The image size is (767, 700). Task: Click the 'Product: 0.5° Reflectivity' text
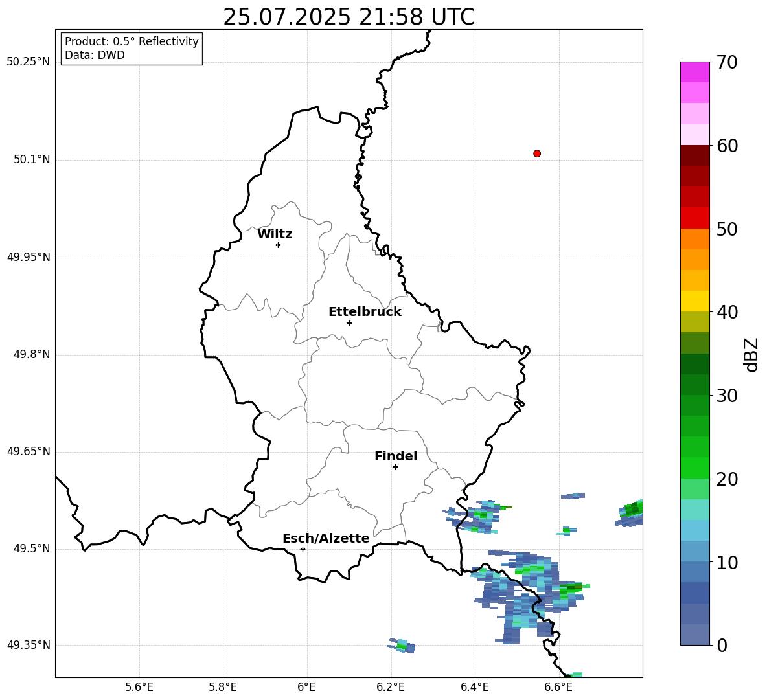click(x=132, y=41)
